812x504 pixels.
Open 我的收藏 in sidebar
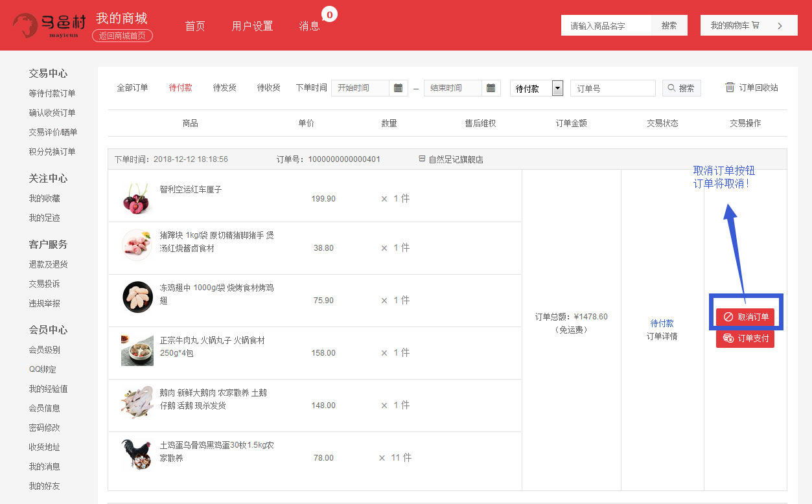45,198
